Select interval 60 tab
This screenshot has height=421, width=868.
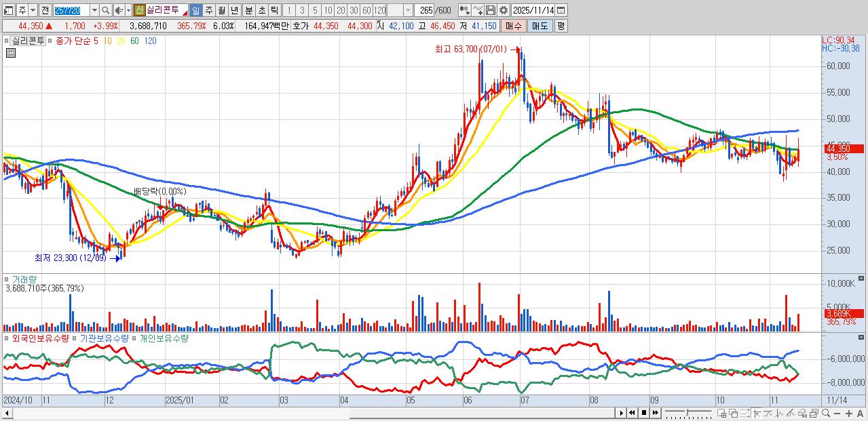(x=366, y=10)
